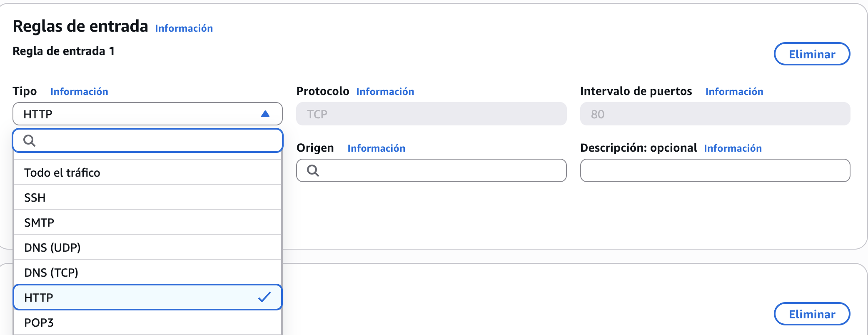The width and height of the screenshot is (868, 335).
Task: Open the Información link beside Origen
Action: point(376,148)
